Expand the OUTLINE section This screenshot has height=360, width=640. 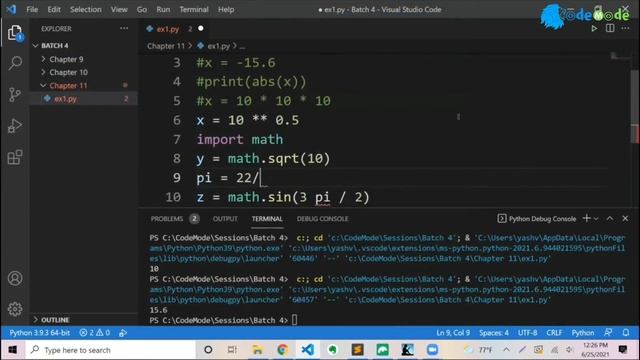click(x=55, y=320)
